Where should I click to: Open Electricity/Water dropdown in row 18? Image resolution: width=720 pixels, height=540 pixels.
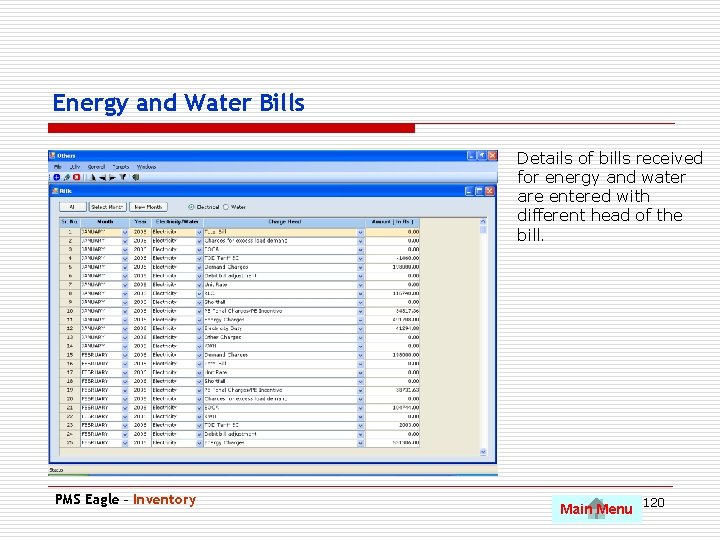[x=199, y=382]
